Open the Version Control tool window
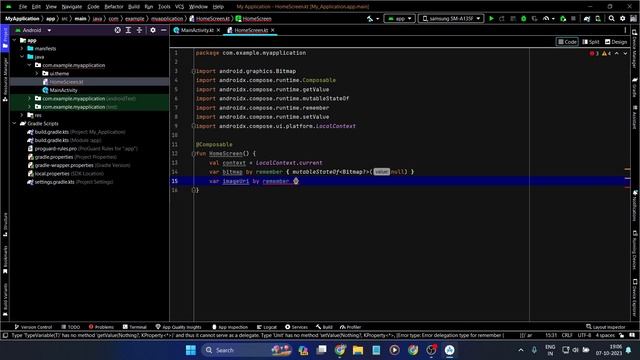The width and height of the screenshot is (640, 360). point(33,327)
